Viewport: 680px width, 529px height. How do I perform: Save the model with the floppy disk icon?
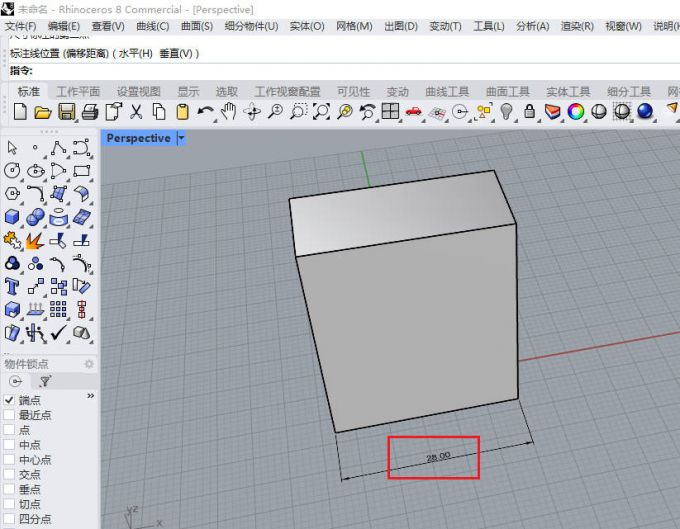pyautogui.click(x=66, y=112)
